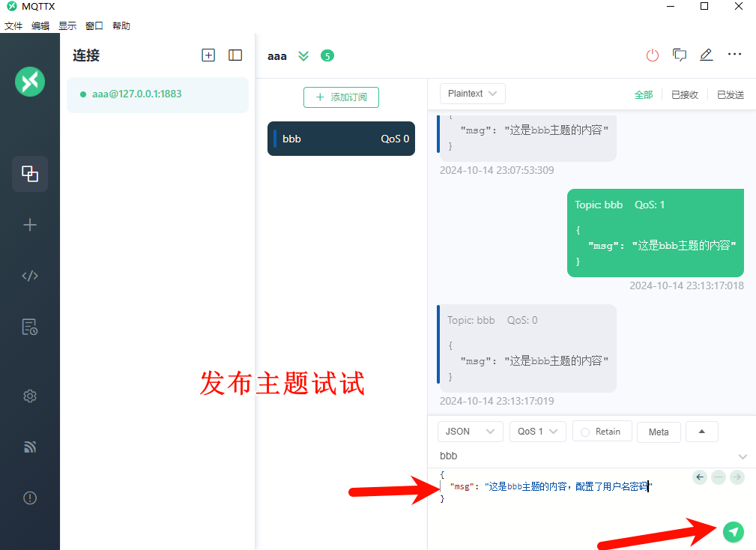Open the 显示 menu
This screenshot has width=756, height=550.
click(x=67, y=26)
